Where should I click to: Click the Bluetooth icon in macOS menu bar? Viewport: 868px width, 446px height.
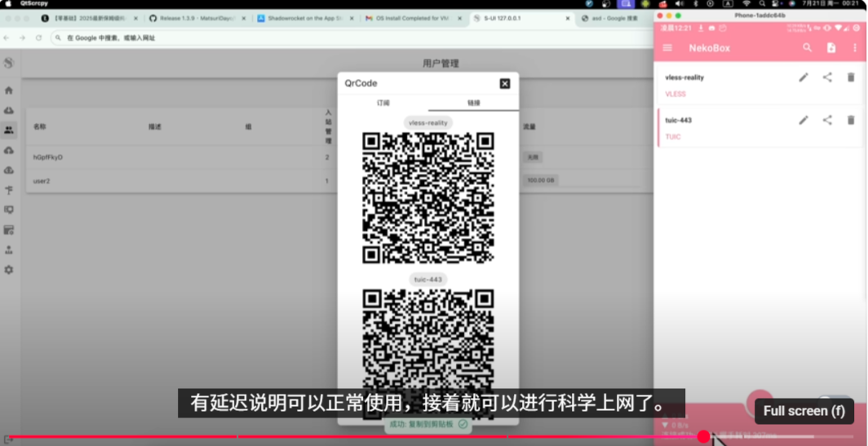tap(696, 3)
